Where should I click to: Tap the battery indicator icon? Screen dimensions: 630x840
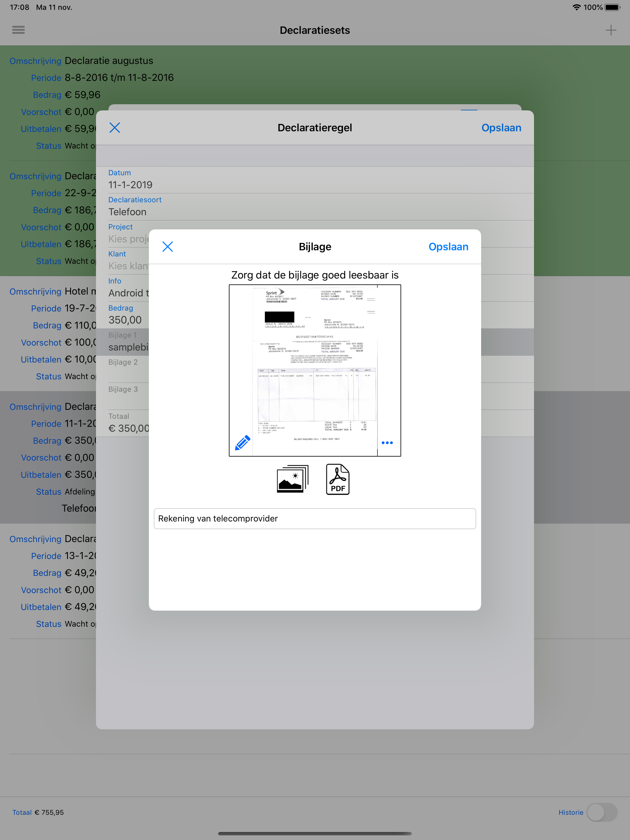(x=612, y=7)
